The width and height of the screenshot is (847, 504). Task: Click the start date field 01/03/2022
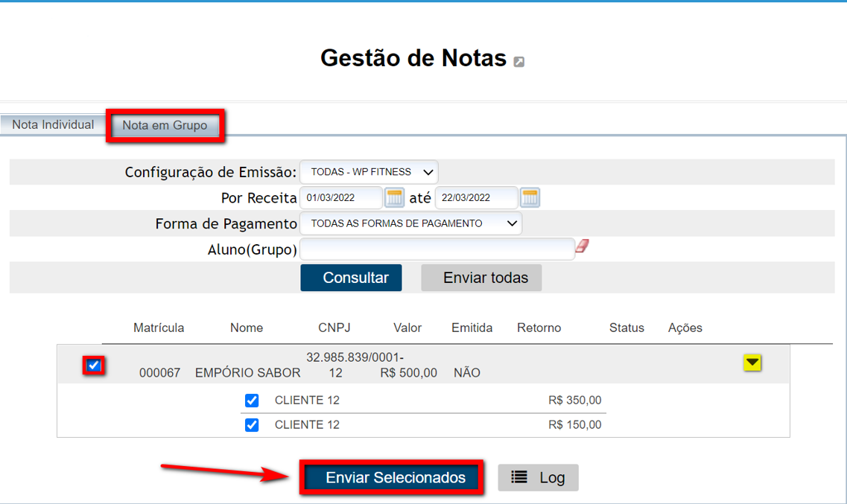[340, 198]
